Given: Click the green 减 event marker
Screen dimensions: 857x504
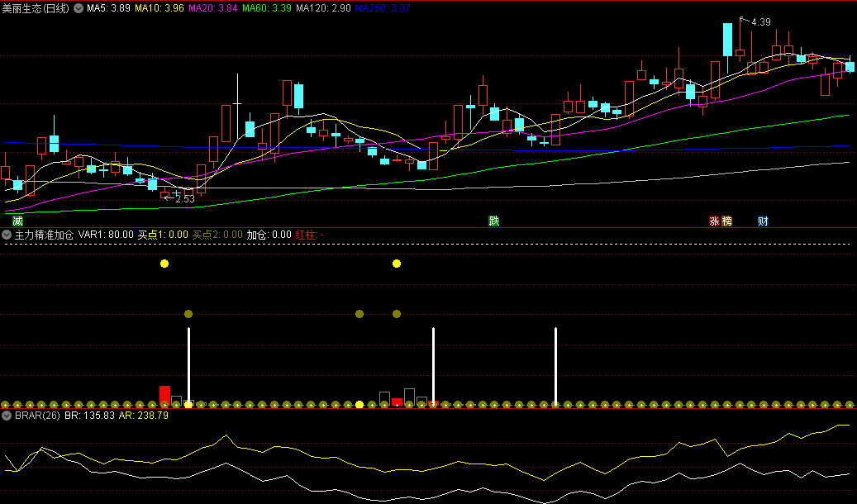Looking at the screenshot, I should (x=17, y=221).
